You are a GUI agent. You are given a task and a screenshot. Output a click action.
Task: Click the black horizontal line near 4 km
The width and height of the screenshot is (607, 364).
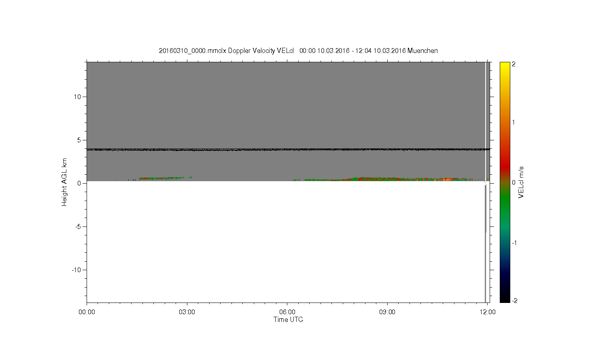pos(288,150)
